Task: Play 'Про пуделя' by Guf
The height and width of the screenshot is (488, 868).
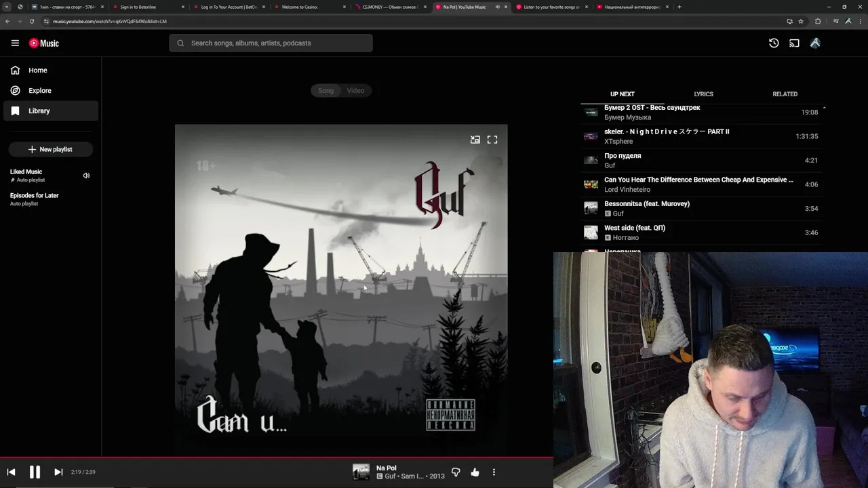Action: point(703,161)
